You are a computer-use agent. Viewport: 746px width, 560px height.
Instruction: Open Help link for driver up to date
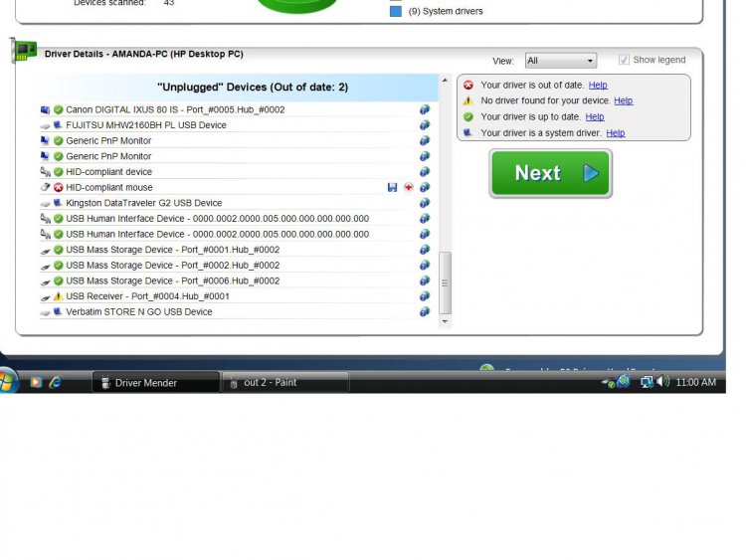click(595, 117)
